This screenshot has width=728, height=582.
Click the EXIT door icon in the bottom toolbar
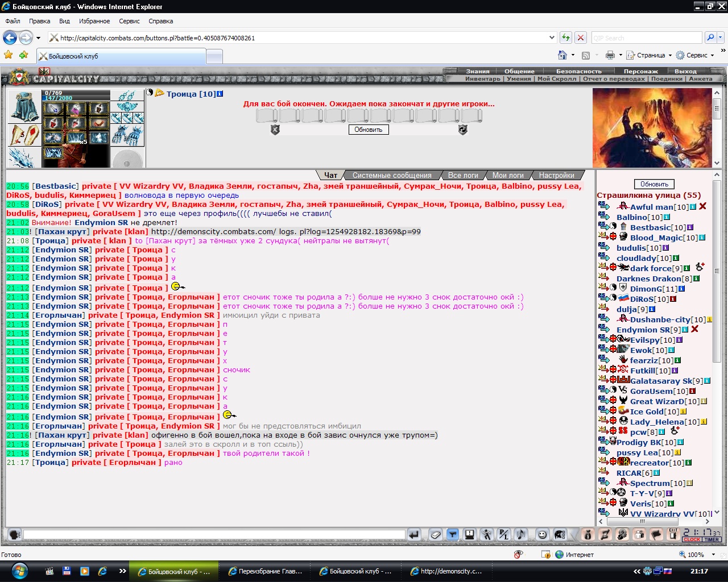coord(673,534)
